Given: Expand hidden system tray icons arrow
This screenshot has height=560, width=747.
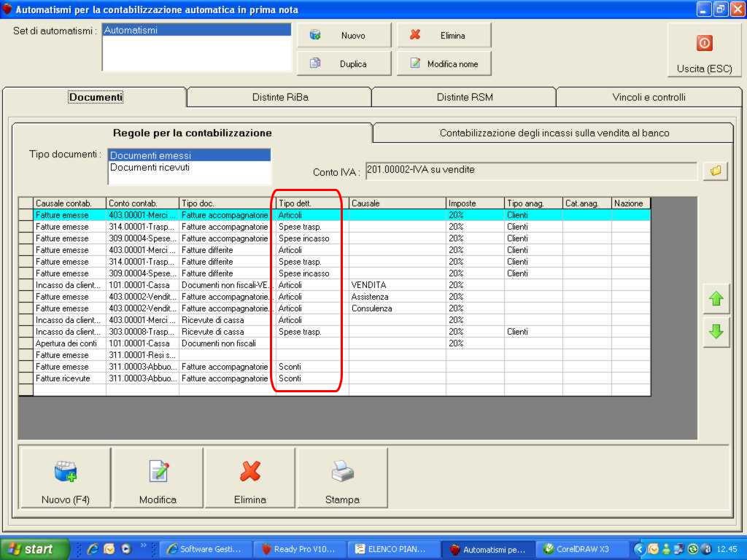Looking at the screenshot, I should (639, 549).
